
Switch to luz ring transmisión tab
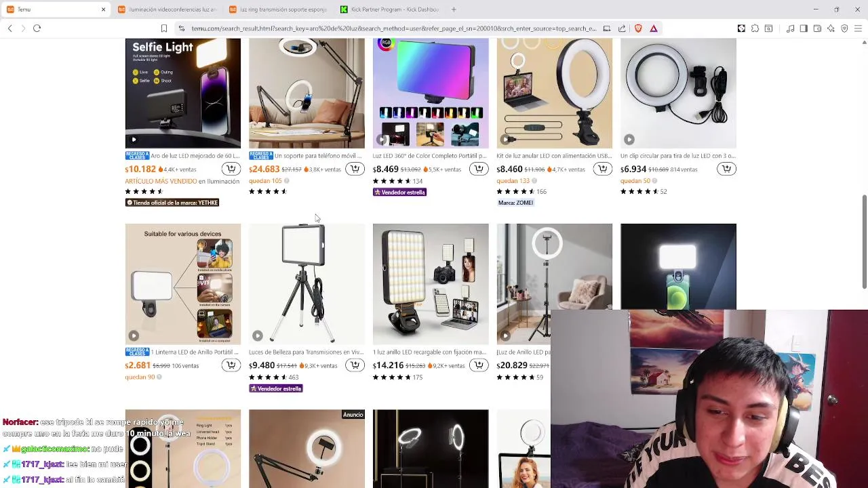pos(278,9)
